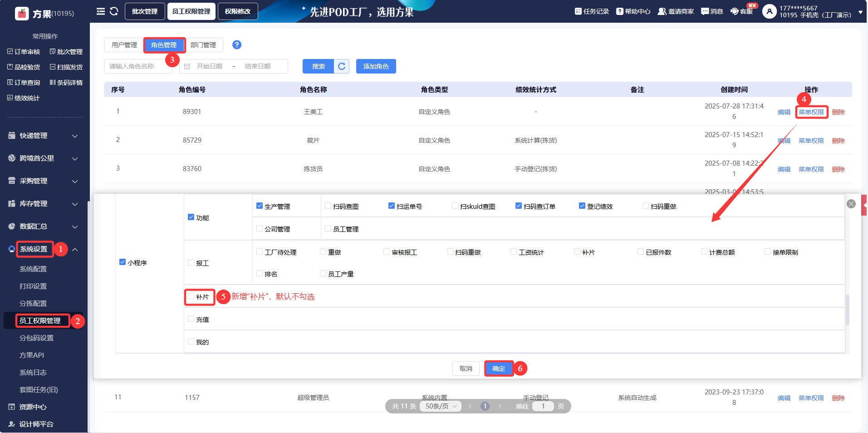
Task: Click the blue help question mark icon
Action: coord(236,45)
